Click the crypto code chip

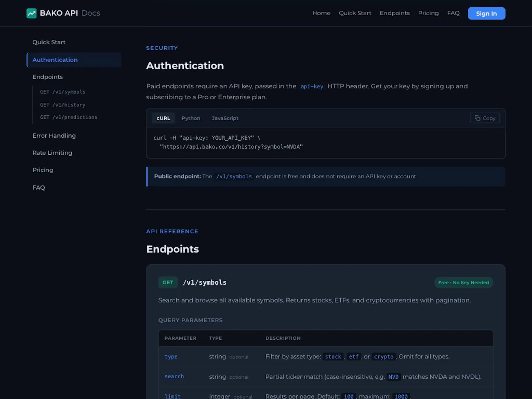coord(384,356)
